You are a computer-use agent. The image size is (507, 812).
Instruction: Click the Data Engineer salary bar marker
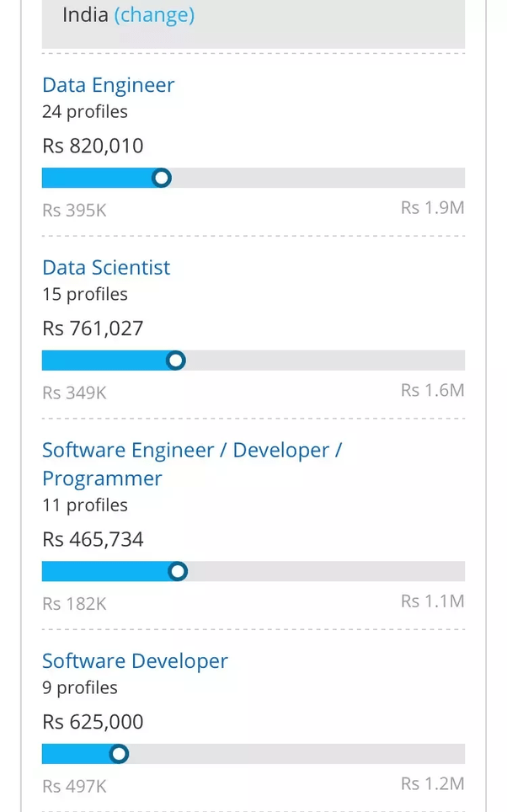coord(162,178)
